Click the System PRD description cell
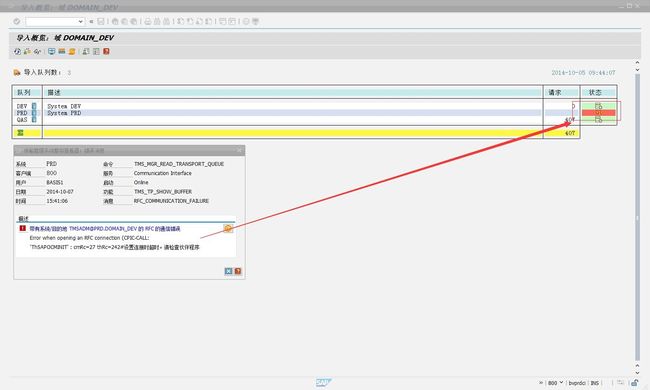 coord(64,113)
